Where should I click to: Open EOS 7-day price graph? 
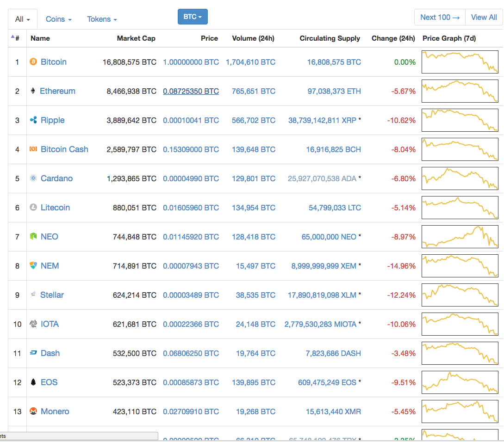pos(460,382)
